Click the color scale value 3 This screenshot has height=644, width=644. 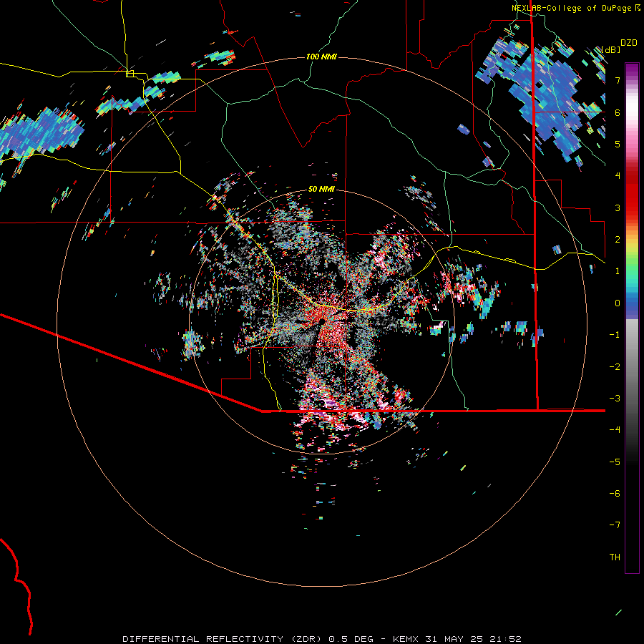618,208
